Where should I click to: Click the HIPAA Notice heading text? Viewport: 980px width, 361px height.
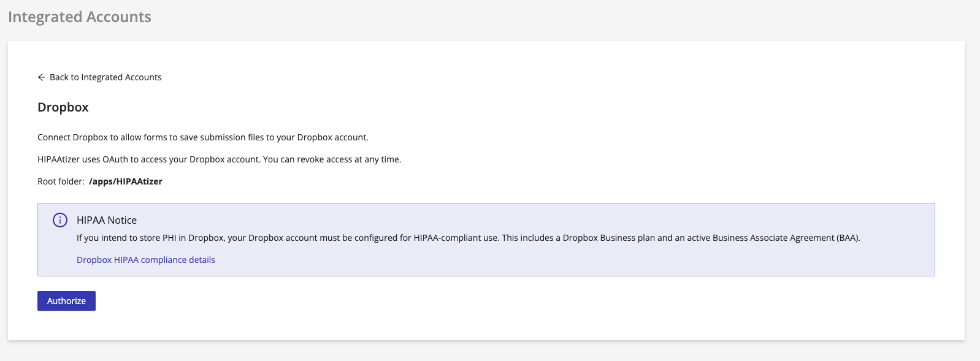click(105, 219)
